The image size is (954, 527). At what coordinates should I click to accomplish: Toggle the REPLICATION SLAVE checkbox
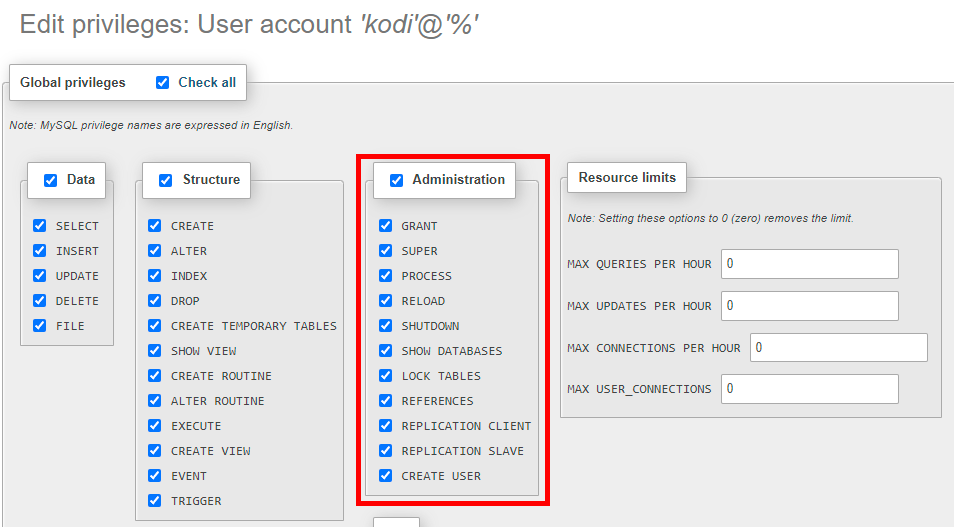pyautogui.click(x=386, y=451)
